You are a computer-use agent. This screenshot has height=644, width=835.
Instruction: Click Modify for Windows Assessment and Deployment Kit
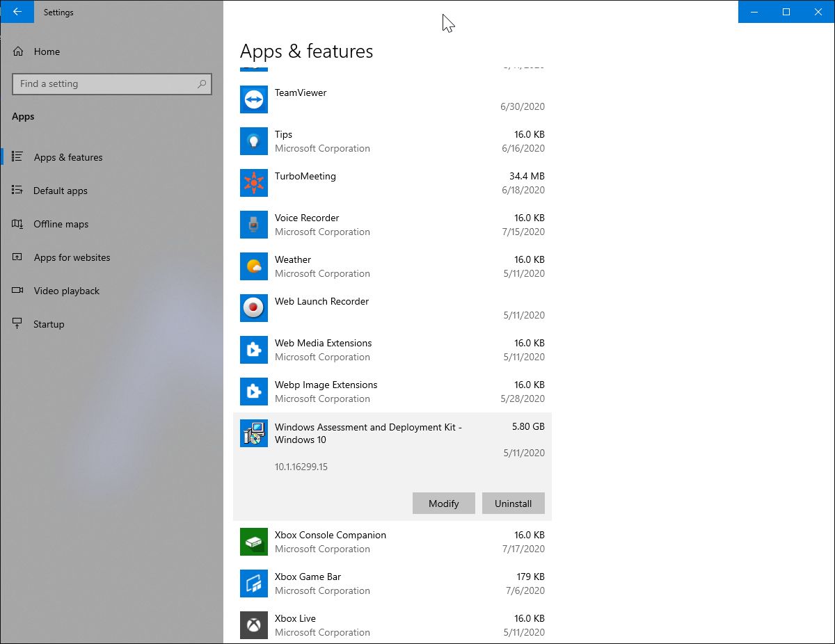[444, 504]
